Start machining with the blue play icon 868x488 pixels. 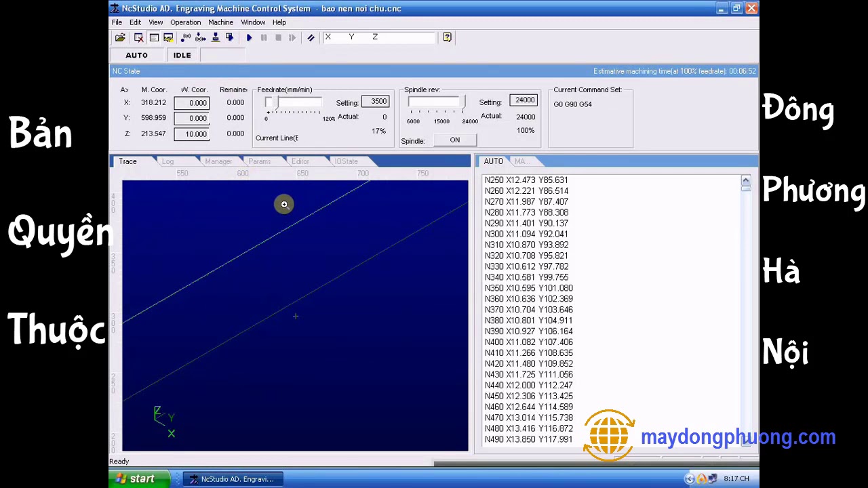[x=249, y=38]
